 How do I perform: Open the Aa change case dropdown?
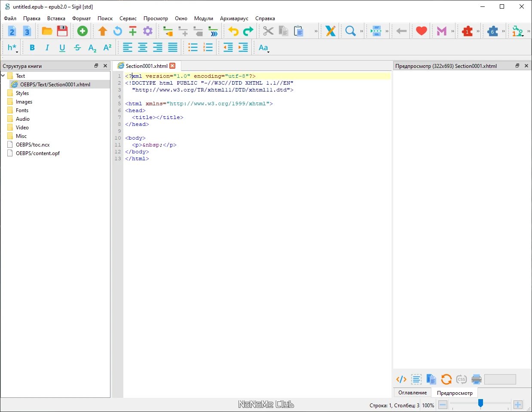point(264,48)
